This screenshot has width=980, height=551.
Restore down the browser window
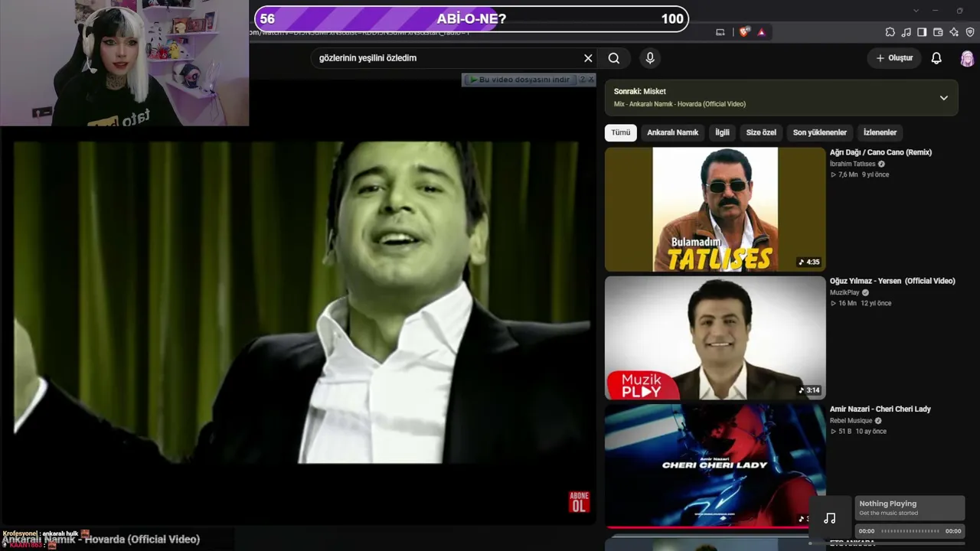tap(959, 11)
